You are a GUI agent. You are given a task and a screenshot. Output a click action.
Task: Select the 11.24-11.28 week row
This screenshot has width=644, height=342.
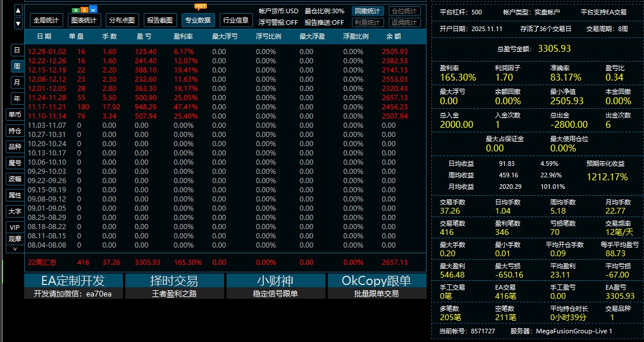click(x=225, y=98)
